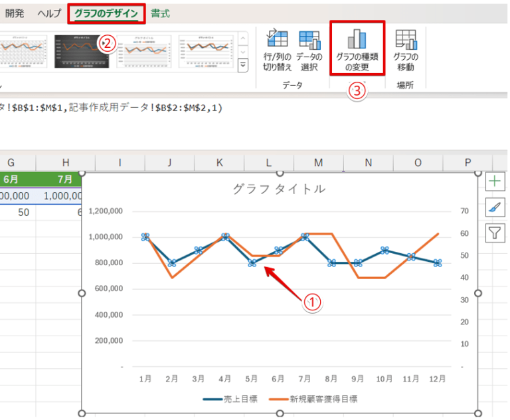
Task: Open the ヘルプ tab
Action: point(49,13)
